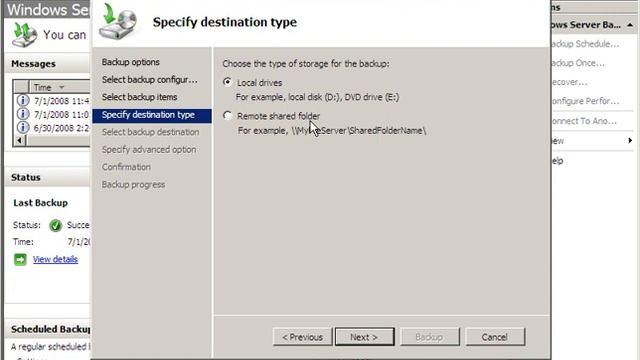This screenshot has height=360, width=640.
Task: Go to the Next wizard page
Action: (364, 337)
